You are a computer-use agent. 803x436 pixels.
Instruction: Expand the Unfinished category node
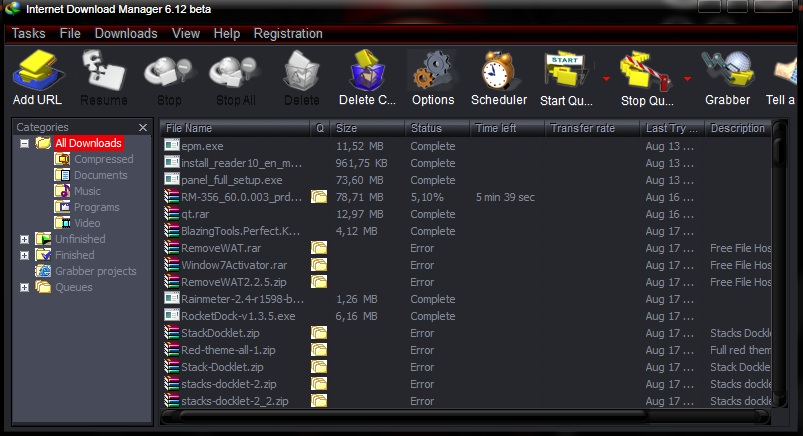pos(24,239)
